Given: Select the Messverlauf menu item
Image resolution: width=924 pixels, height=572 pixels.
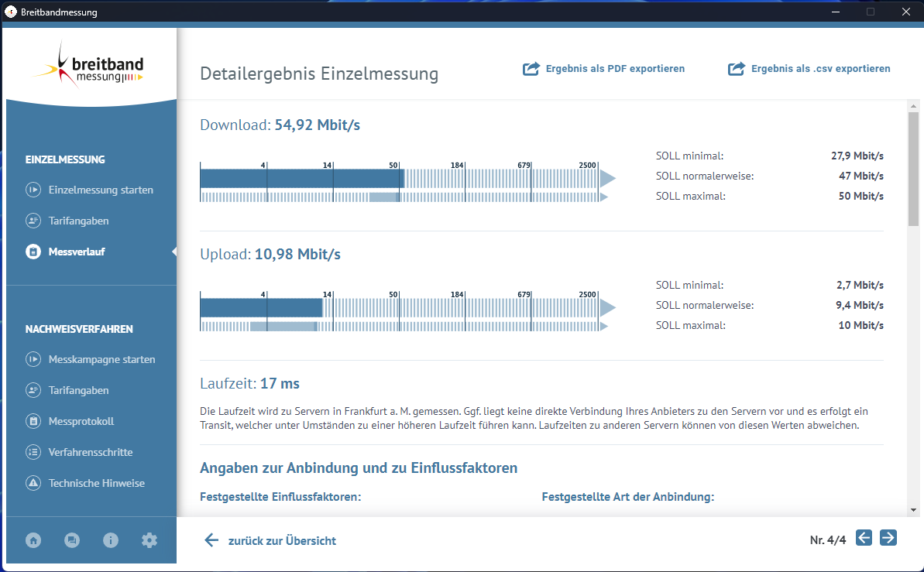Looking at the screenshot, I should pos(77,252).
